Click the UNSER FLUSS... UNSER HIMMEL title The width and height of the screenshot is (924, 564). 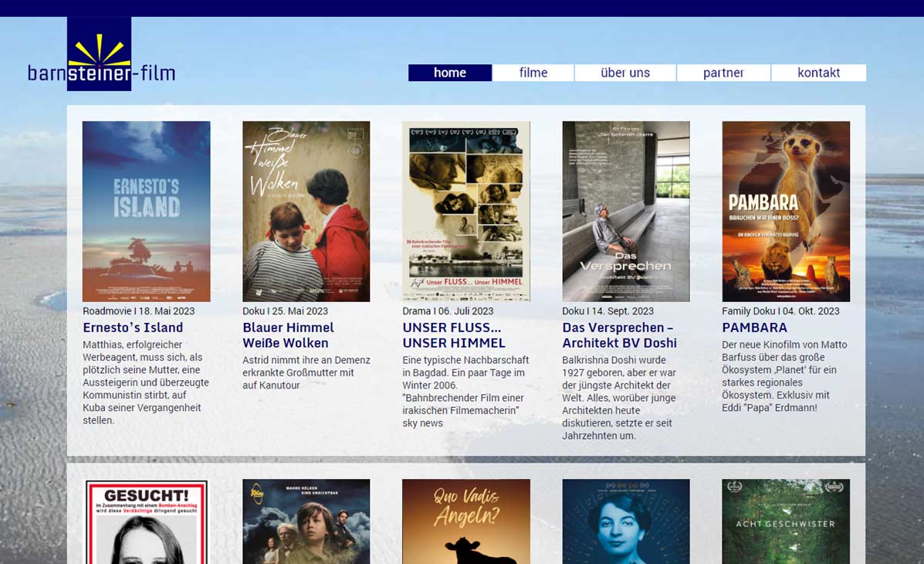pyautogui.click(x=454, y=335)
